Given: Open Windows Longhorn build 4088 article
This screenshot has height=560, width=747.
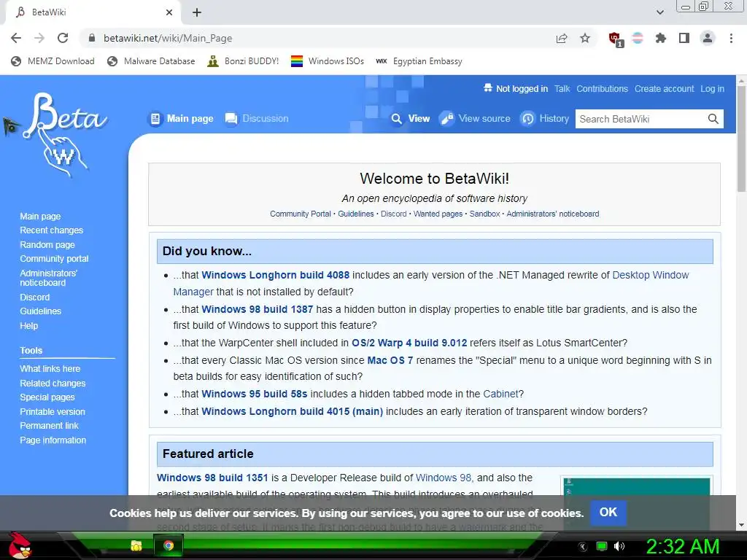Looking at the screenshot, I should (275, 275).
